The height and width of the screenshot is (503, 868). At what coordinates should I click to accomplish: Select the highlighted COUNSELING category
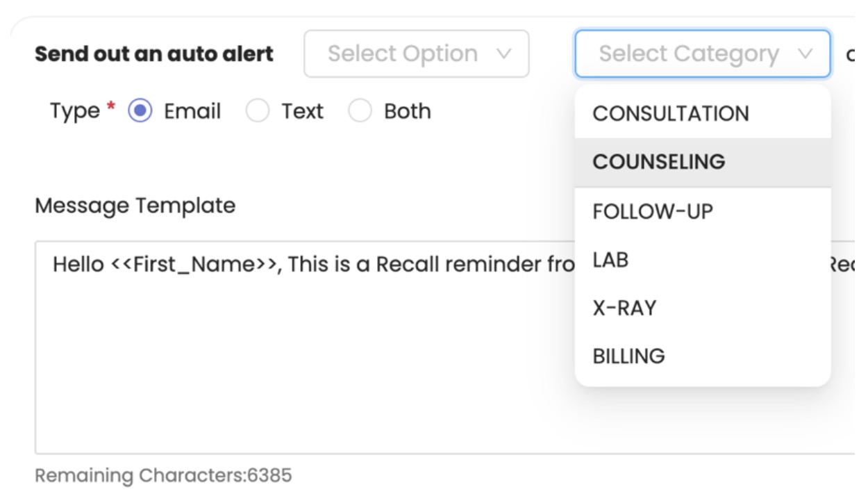tap(658, 162)
